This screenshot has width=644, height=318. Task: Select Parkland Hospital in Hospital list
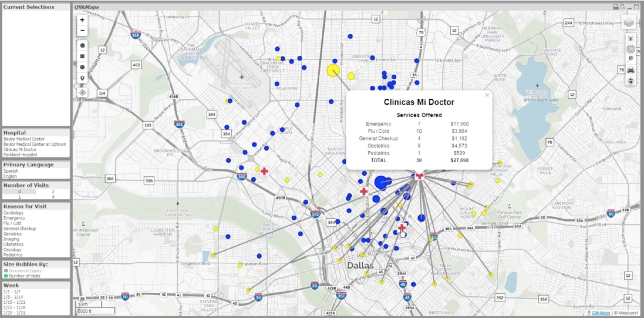(20, 155)
